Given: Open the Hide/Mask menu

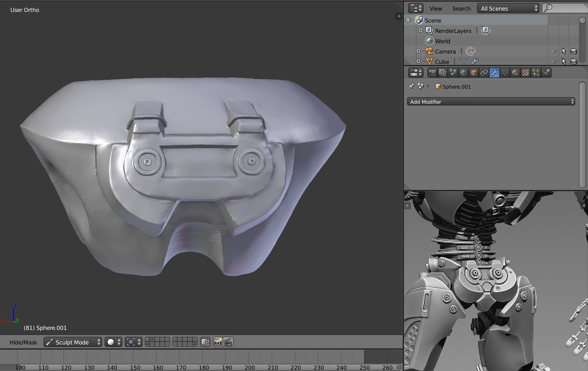Looking at the screenshot, I should 23,342.
